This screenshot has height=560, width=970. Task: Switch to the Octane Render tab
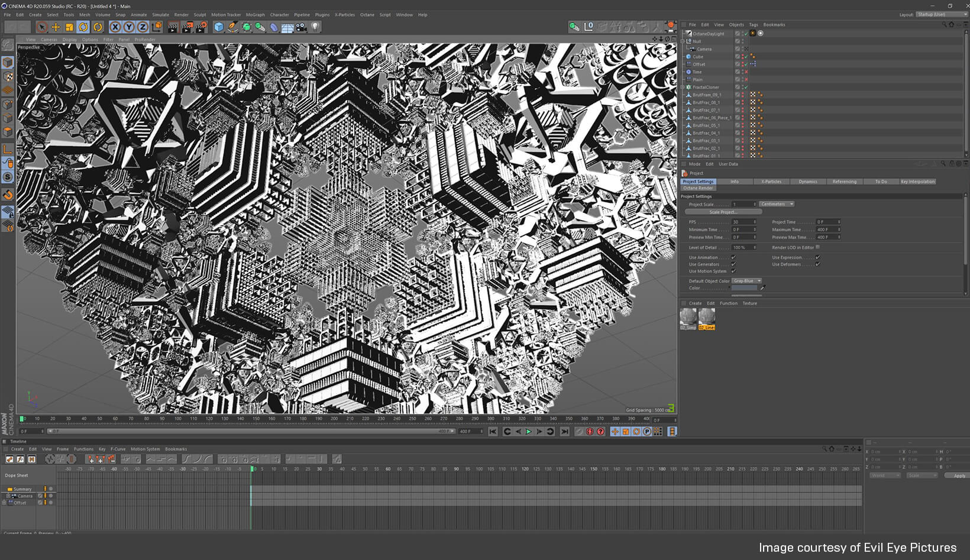(698, 188)
